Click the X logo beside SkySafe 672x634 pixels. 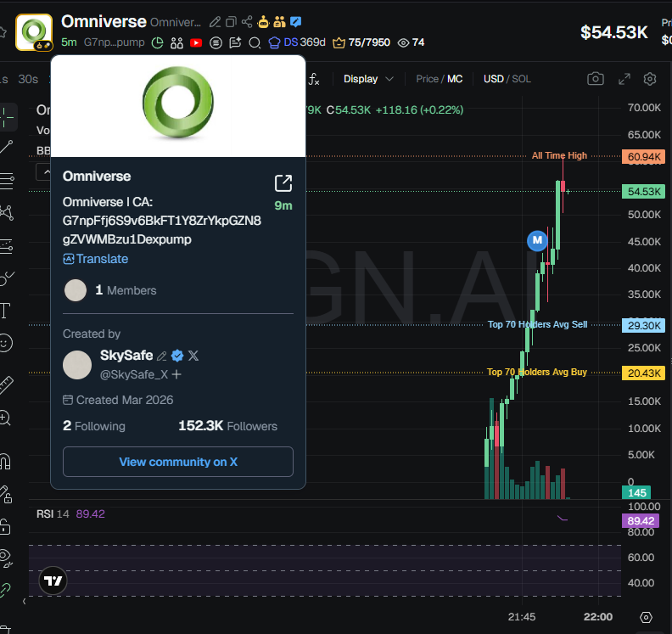[x=193, y=356]
